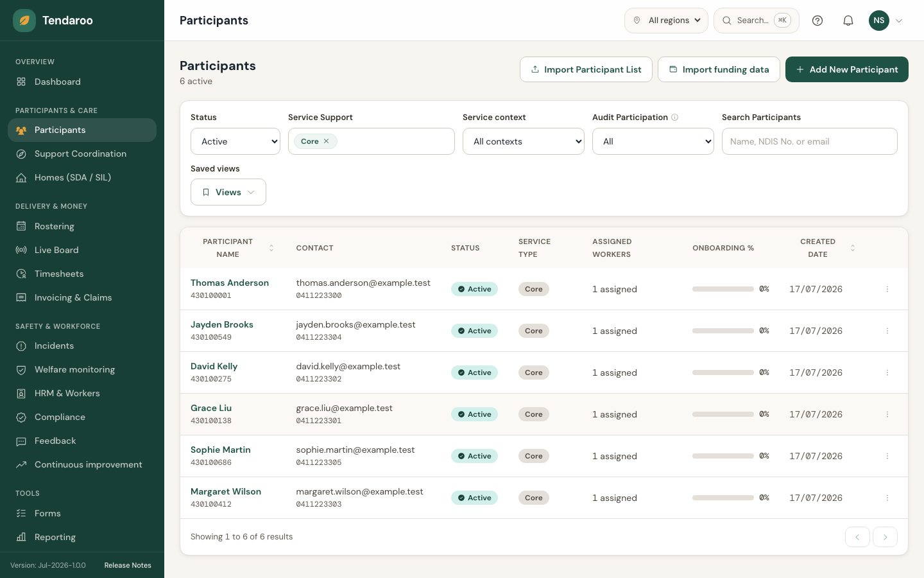
Task: Click Margaret Wilson's onboarding progress bar
Action: point(723,498)
